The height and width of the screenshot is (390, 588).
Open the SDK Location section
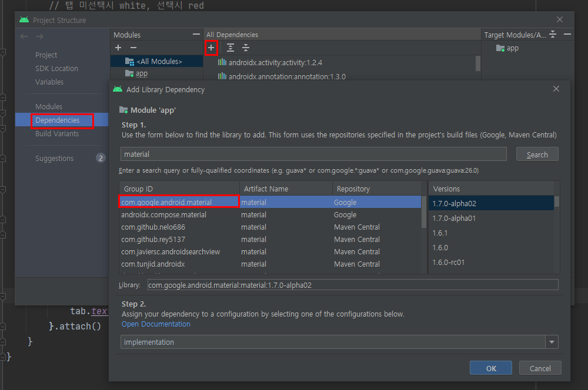56,69
